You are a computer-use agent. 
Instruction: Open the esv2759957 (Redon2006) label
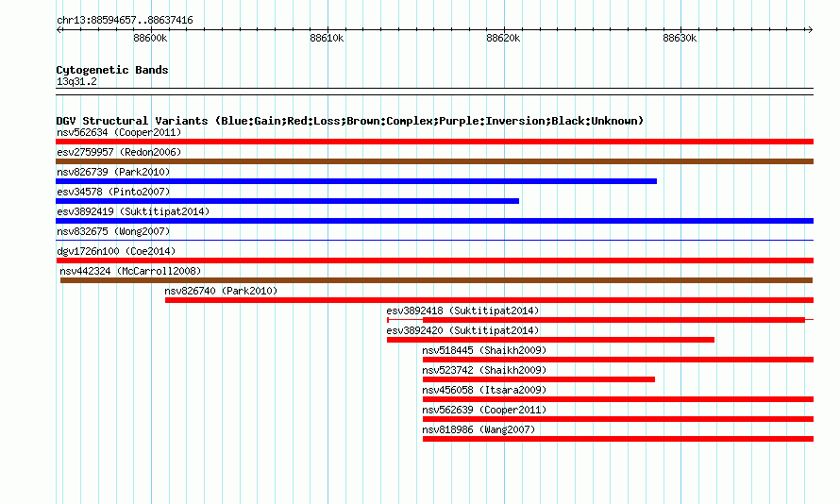pyautogui.click(x=119, y=152)
